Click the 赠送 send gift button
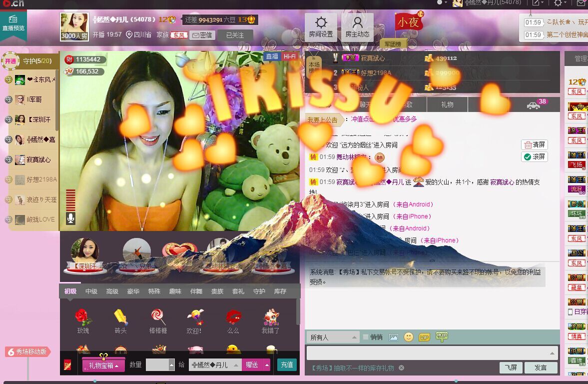The height and width of the screenshot is (384, 588). coord(252,365)
